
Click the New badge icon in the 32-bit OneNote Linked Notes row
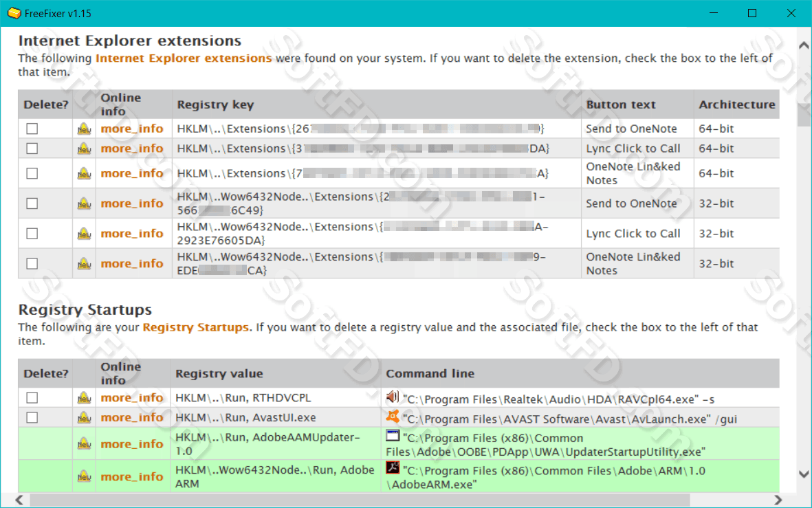click(84, 263)
